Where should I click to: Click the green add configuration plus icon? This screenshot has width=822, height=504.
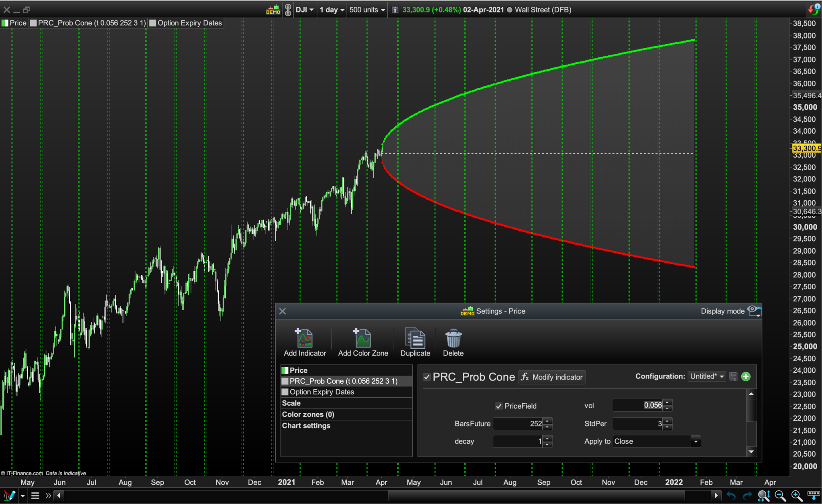[x=746, y=376]
